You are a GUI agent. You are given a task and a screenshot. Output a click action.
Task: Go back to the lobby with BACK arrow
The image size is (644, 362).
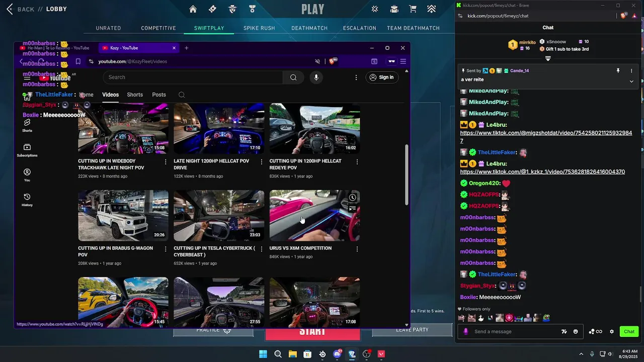(20, 9)
